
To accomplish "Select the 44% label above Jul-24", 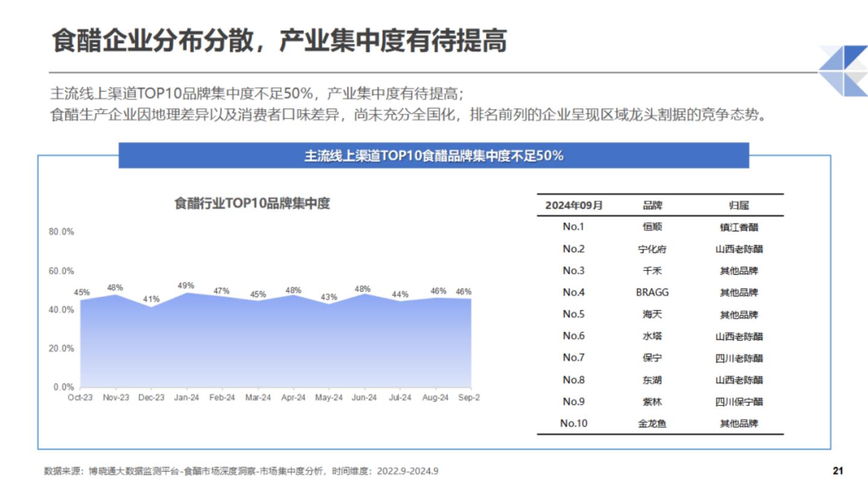I will coord(400,295).
